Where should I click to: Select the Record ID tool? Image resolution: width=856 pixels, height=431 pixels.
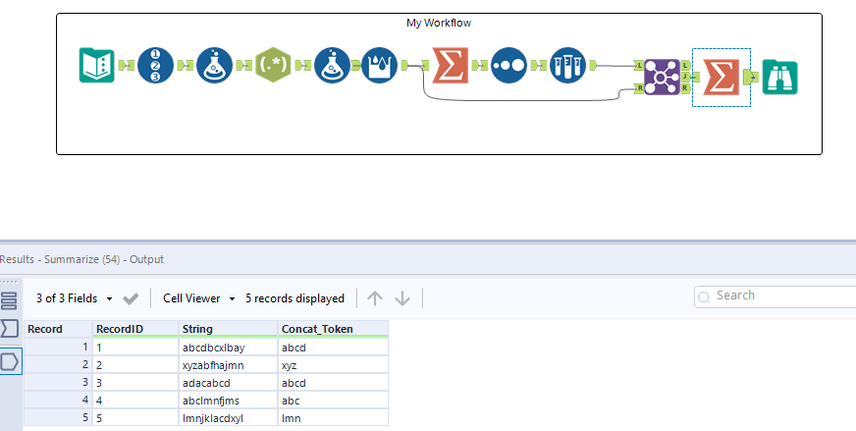click(156, 66)
